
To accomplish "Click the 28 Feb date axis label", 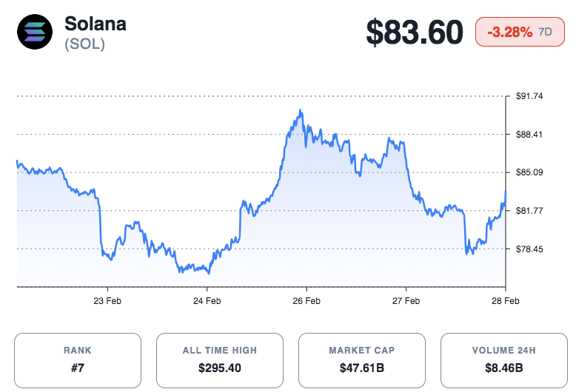I will click(505, 301).
